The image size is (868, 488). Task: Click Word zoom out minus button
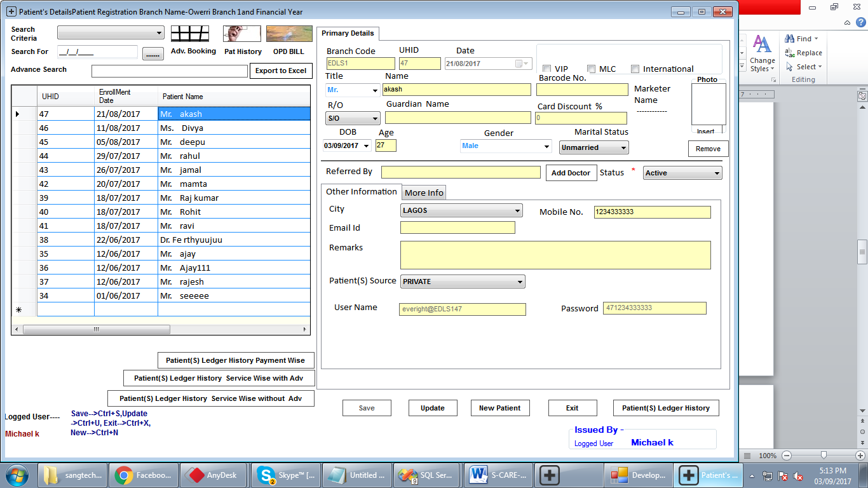point(787,456)
